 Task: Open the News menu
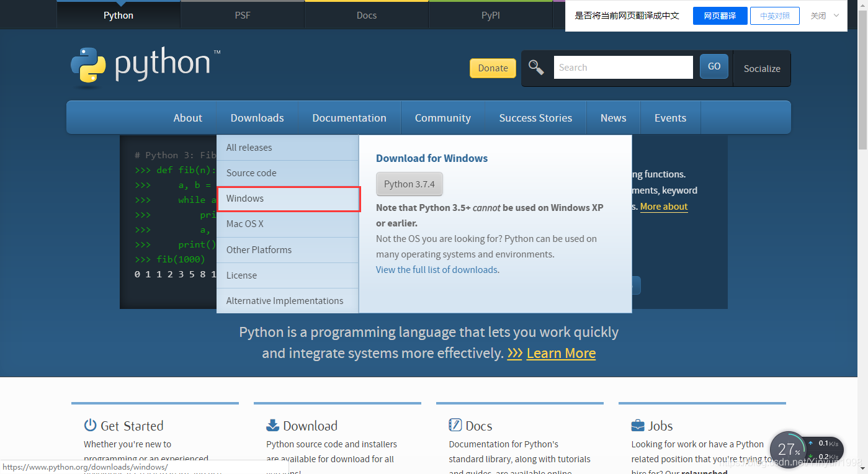(614, 118)
